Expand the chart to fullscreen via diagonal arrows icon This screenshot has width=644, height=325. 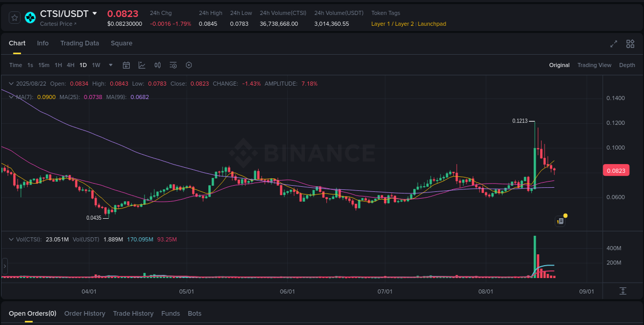614,44
